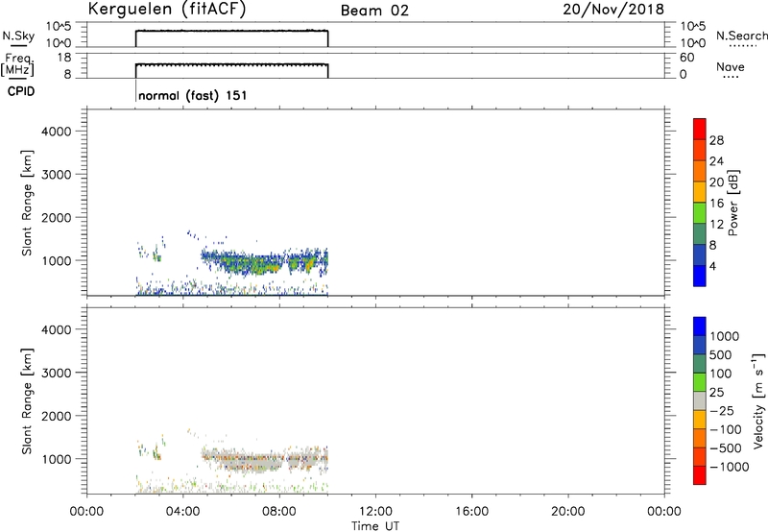The image size is (768, 532).
Task: Click the N.Search dotted line legend sample
Action: pos(742,46)
